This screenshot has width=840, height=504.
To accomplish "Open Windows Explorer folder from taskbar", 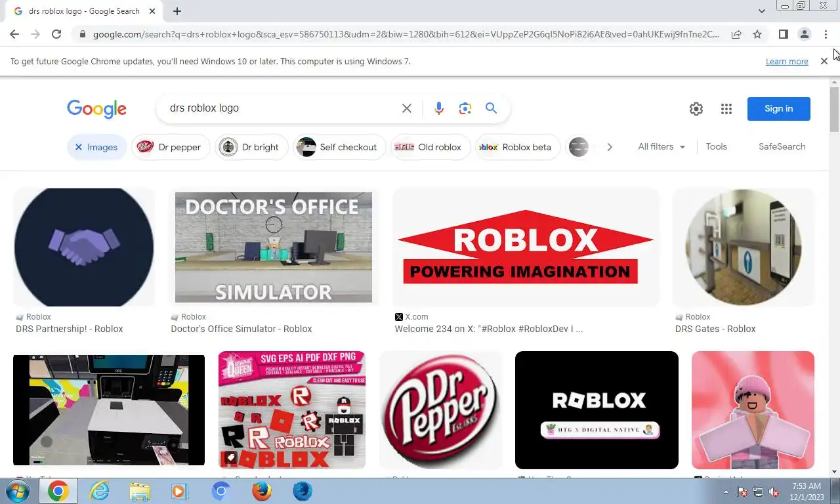I will tap(139, 491).
